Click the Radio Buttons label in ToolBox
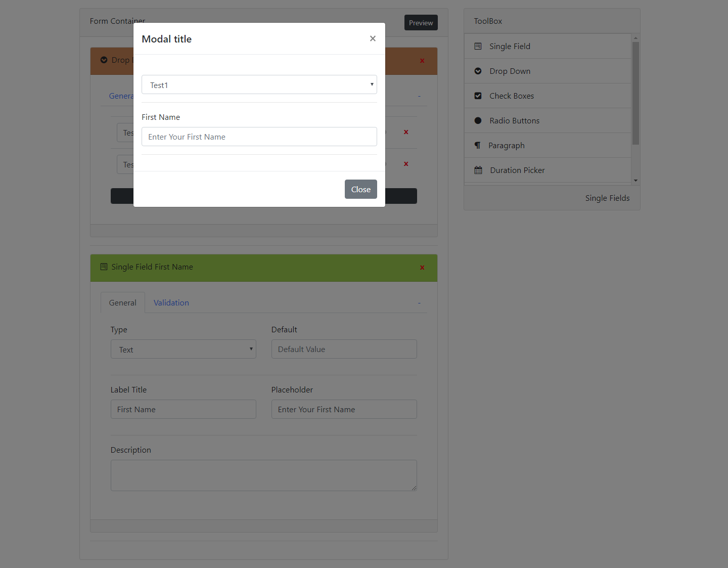728x568 pixels. pyautogui.click(x=514, y=120)
